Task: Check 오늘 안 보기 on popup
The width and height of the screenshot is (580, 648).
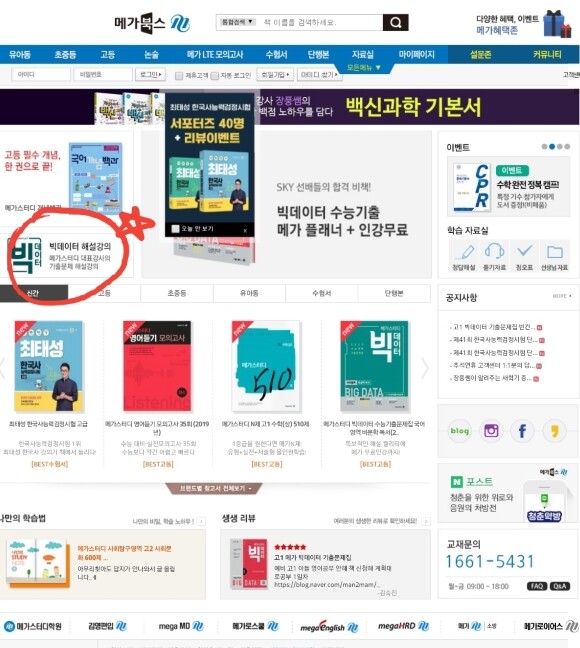Action: tap(176, 229)
